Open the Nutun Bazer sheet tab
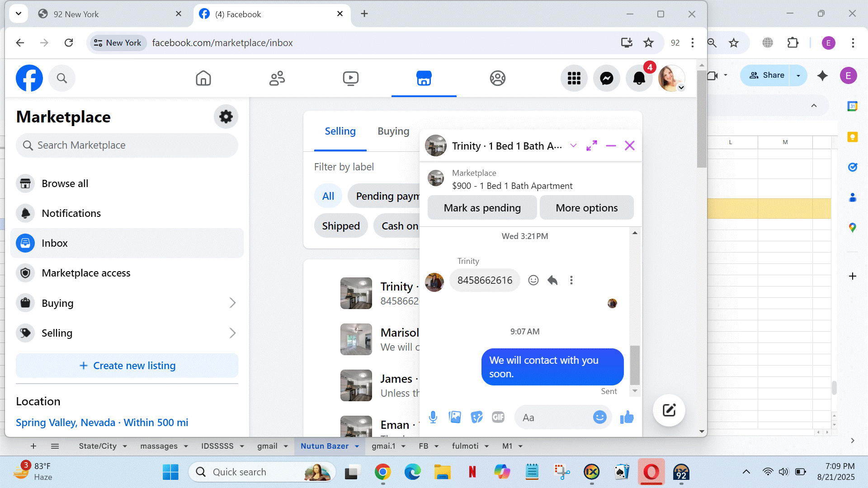 click(324, 446)
